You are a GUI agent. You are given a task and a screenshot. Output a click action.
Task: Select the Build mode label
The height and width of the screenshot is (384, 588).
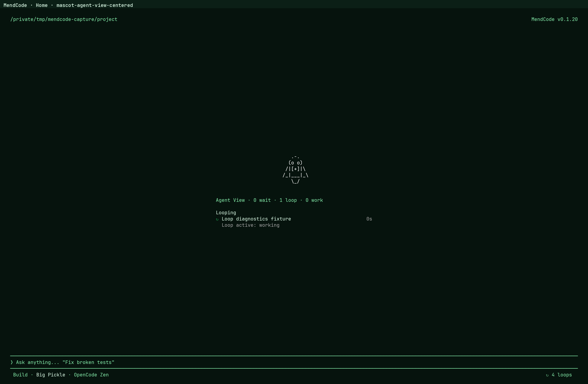[x=20, y=375]
